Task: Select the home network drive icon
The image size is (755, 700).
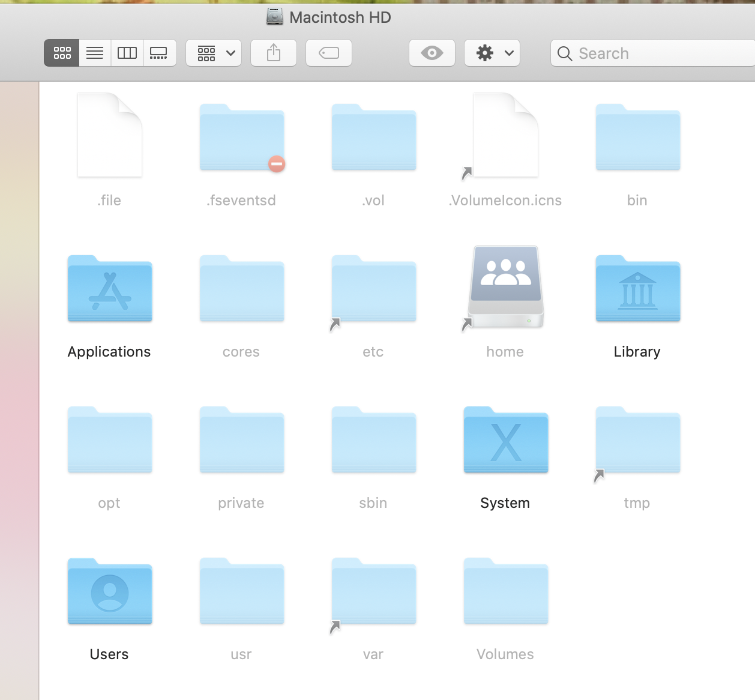Action: tap(505, 288)
